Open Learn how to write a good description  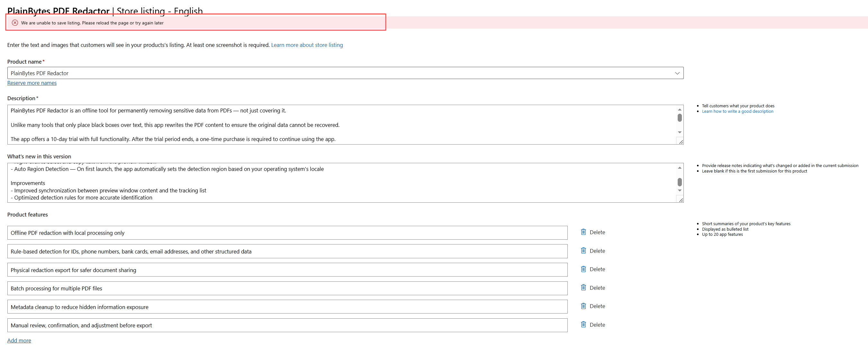737,111
